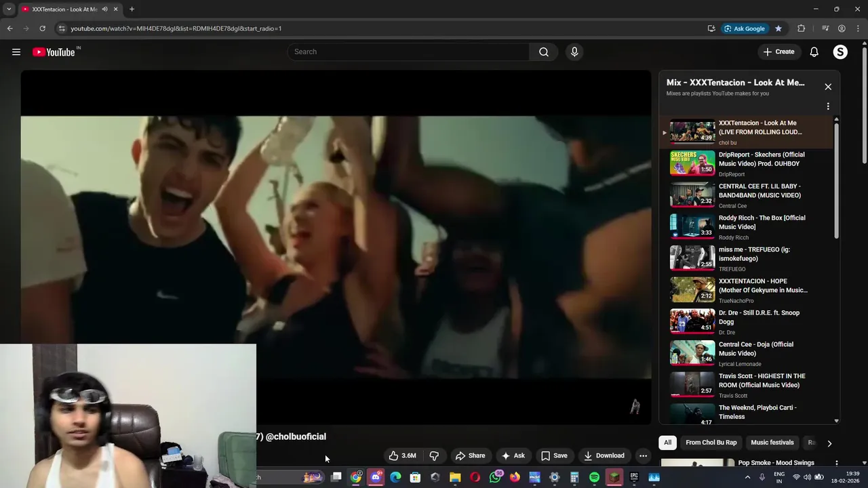
Task: Select the From Chol Bu Rap chip
Action: [x=711, y=443]
